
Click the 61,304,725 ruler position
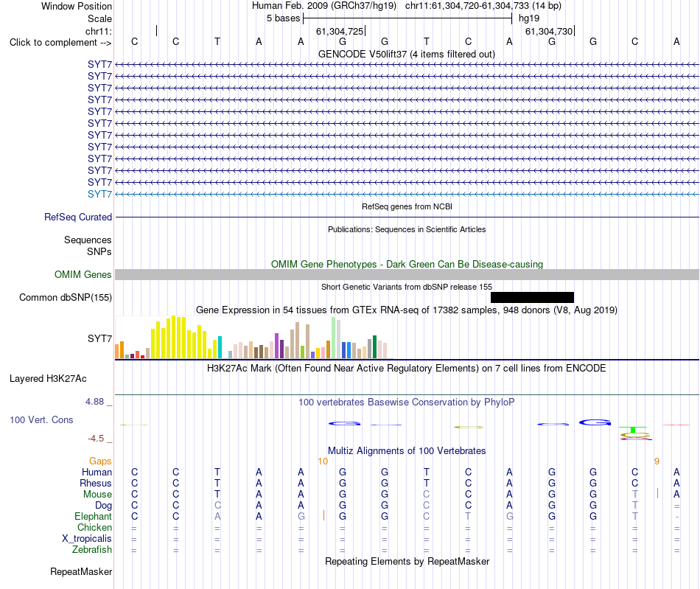pyautogui.click(x=340, y=31)
